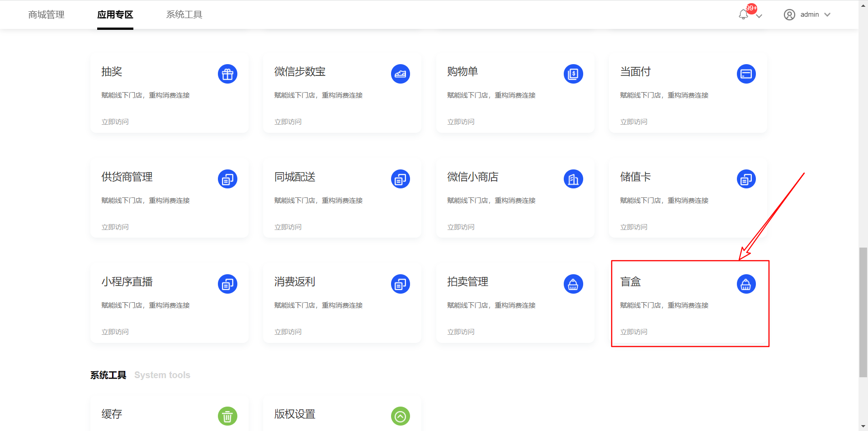This screenshot has width=868, height=431.
Task: Click 立即访问 under 供货商管理
Action: click(x=115, y=227)
